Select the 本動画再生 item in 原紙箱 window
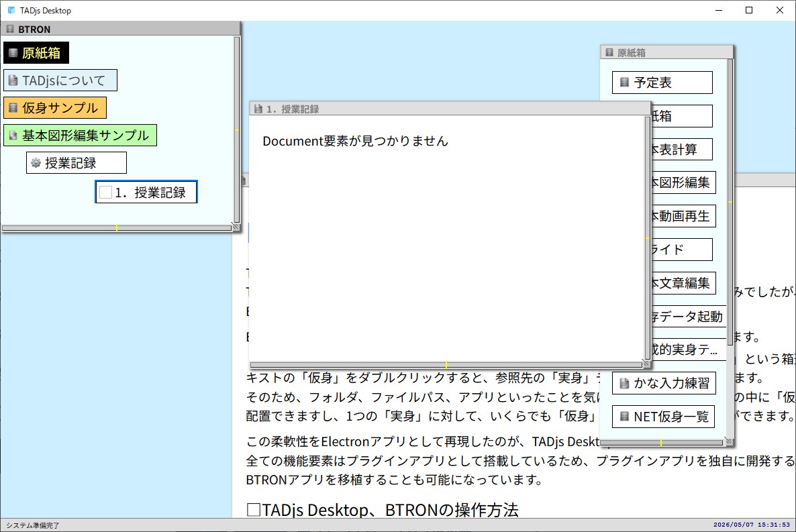Image resolution: width=796 pixels, height=532 pixels. coord(683,216)
